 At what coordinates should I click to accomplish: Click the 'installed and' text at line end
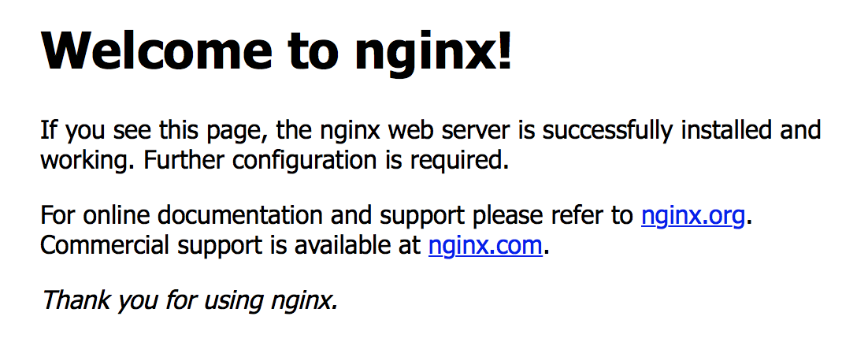point(751,131)
